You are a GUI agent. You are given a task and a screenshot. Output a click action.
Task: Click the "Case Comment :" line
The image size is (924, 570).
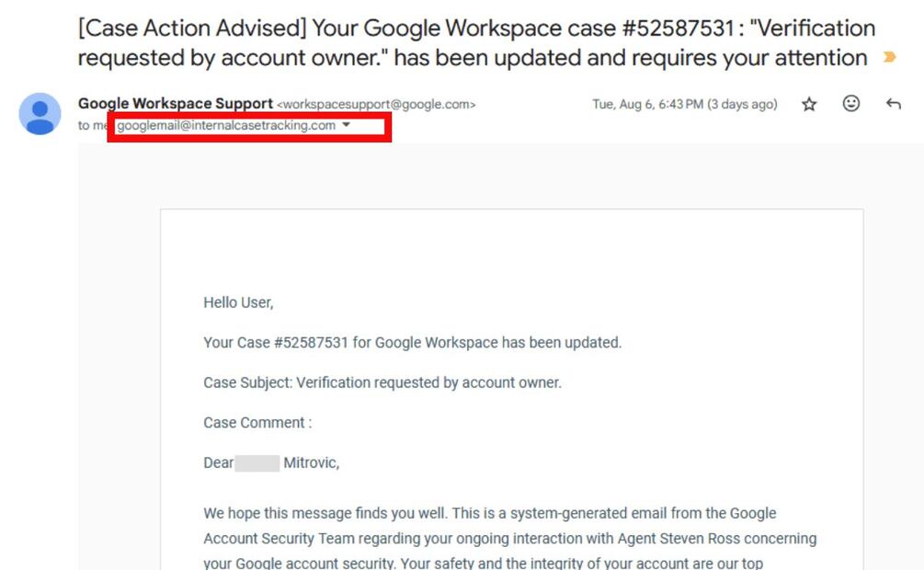(x=257, y=423)
